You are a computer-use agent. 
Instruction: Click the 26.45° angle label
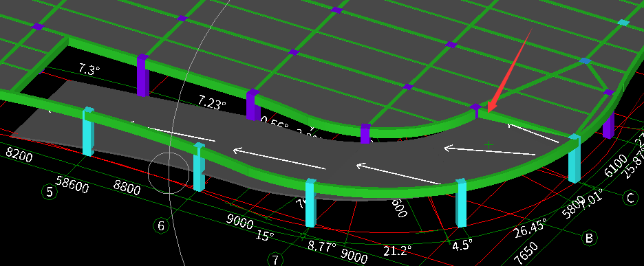tap(530, 228)
